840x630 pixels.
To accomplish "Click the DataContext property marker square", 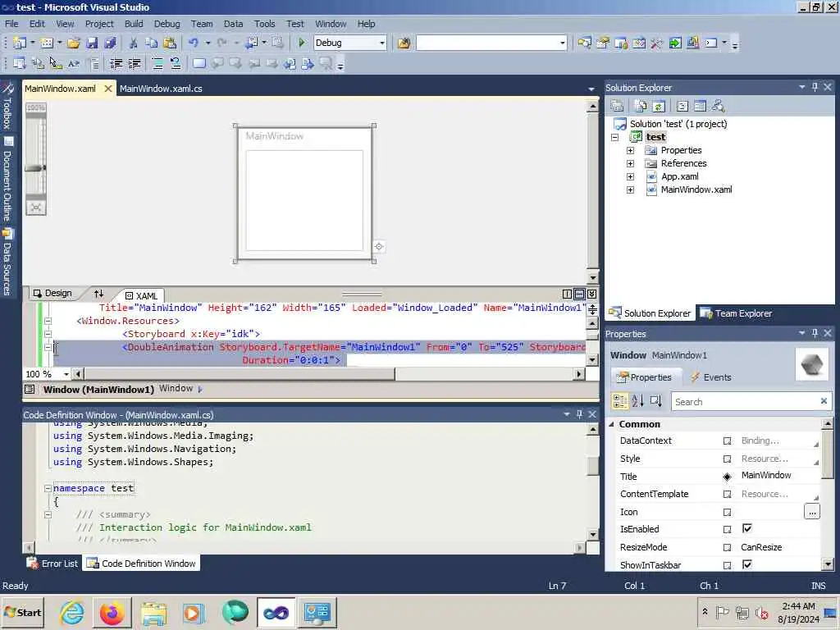I will pos(727,441).
